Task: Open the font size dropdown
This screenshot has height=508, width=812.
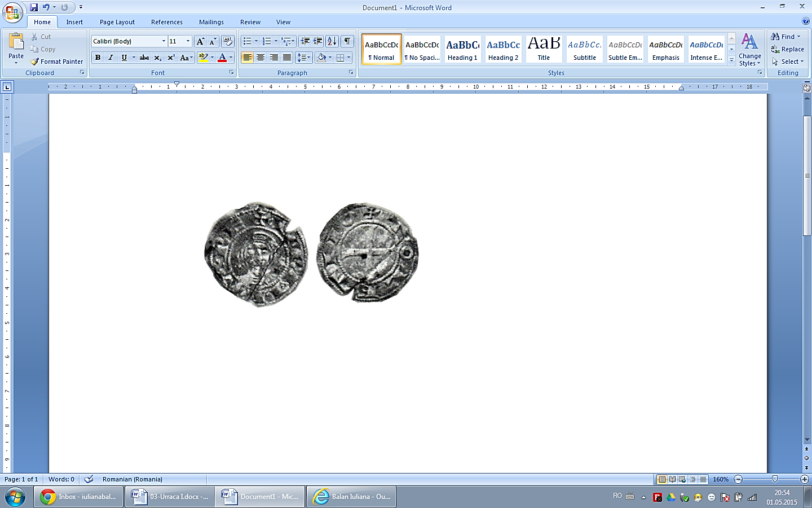Action: (188, 41)
